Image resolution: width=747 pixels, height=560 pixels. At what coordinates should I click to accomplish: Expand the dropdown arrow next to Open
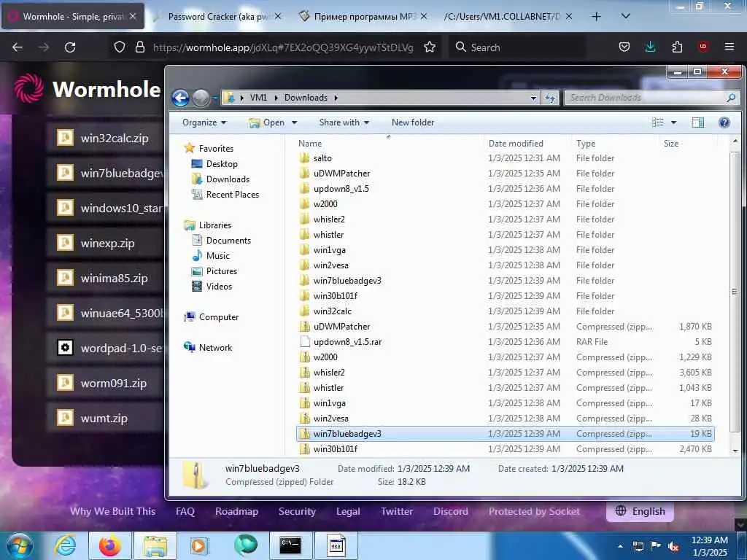tap(295, 122)
